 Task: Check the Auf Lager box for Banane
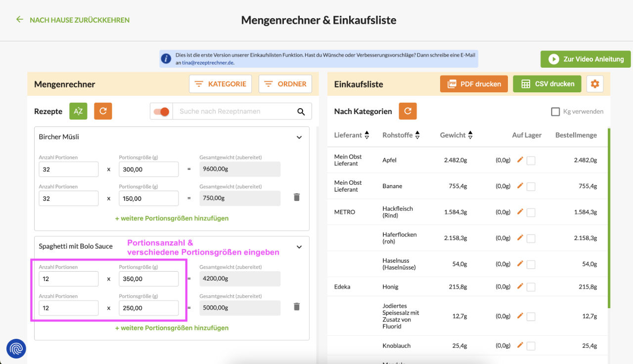pyautogui.click(x=531, y=186)
